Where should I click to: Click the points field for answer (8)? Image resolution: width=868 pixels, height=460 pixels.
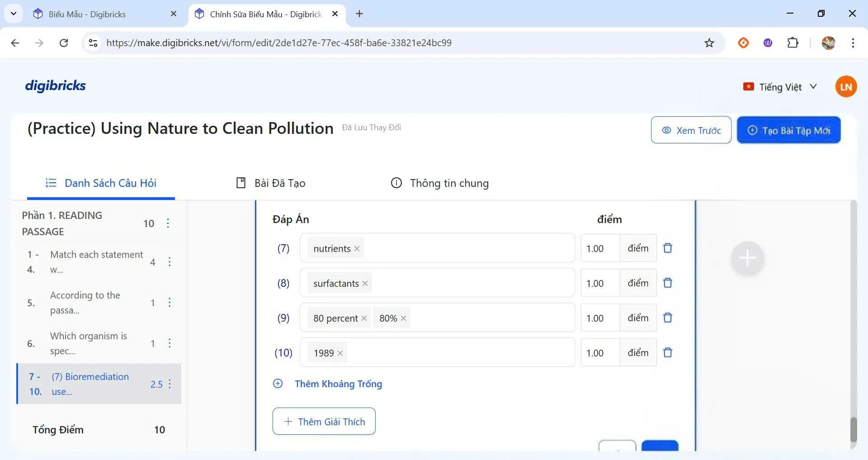600,283
